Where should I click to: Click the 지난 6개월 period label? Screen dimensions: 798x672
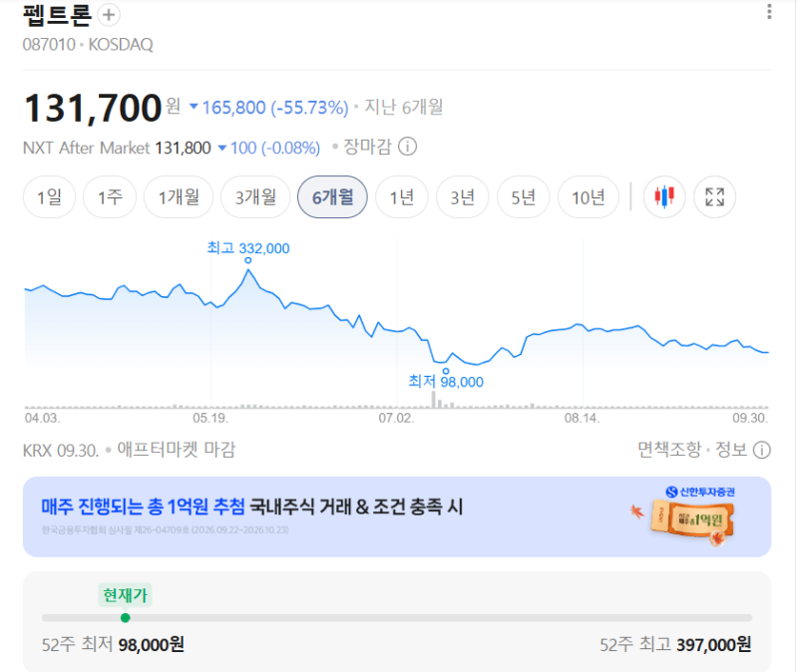404,108
